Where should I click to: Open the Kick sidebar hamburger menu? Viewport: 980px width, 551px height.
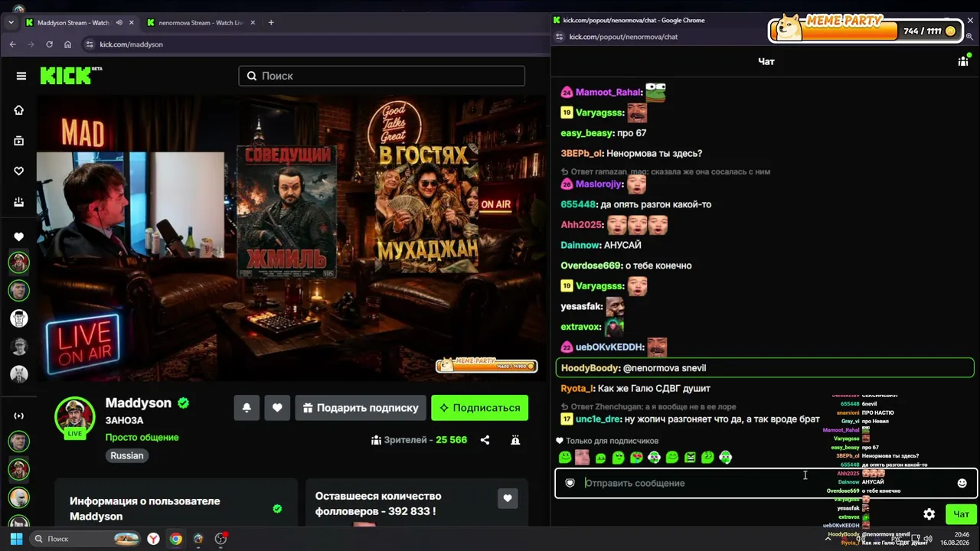(x=21, y=76)
